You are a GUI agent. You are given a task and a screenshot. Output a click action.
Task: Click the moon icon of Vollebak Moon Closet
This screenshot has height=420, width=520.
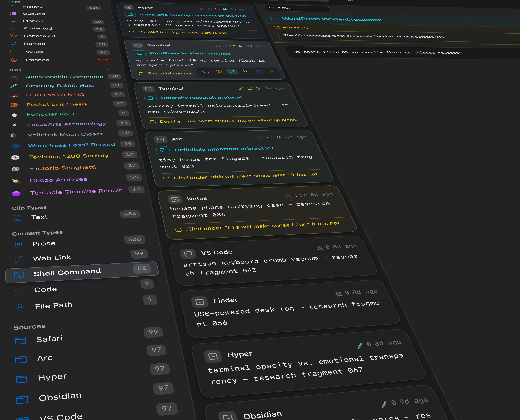point(15,136)
